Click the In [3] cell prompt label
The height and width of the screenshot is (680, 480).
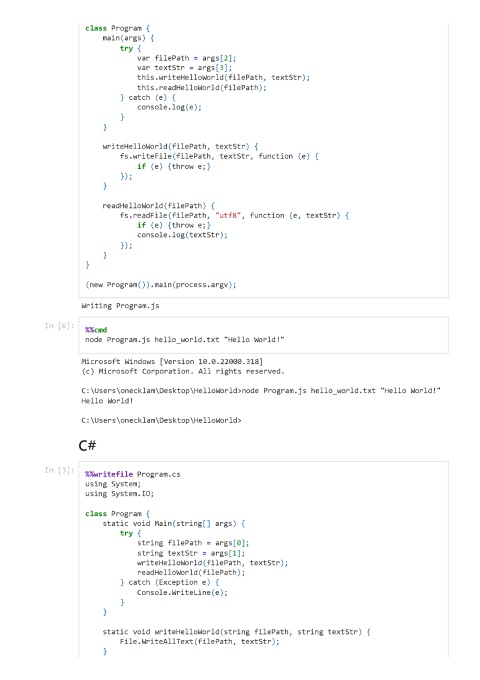[x=59, y=470]
